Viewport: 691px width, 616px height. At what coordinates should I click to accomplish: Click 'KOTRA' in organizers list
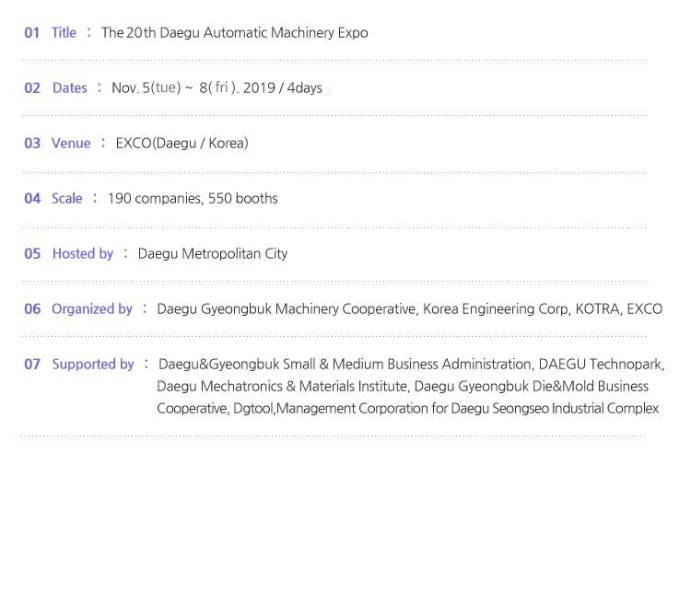[x=598, y=309]
